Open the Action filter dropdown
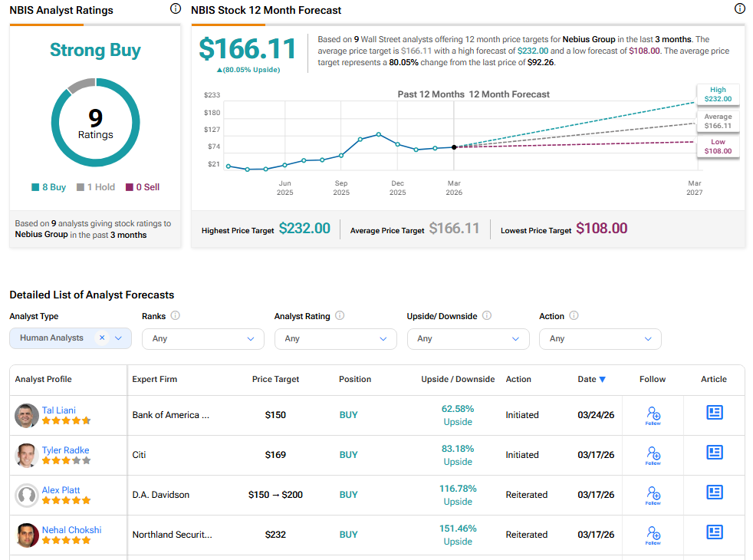The width and height of the screenshot is (753, 560). point(600,339)
